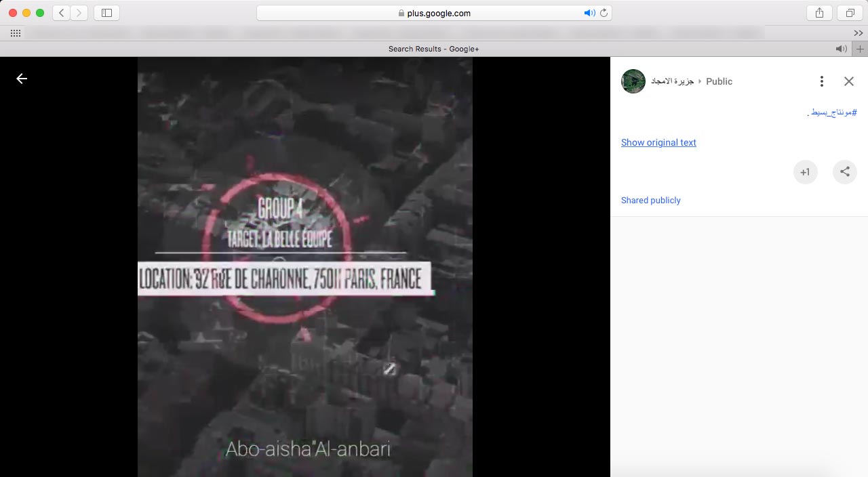The image size is (868, 477).
Task: Open the post options three-dot menu
Action: pos(821,81)
